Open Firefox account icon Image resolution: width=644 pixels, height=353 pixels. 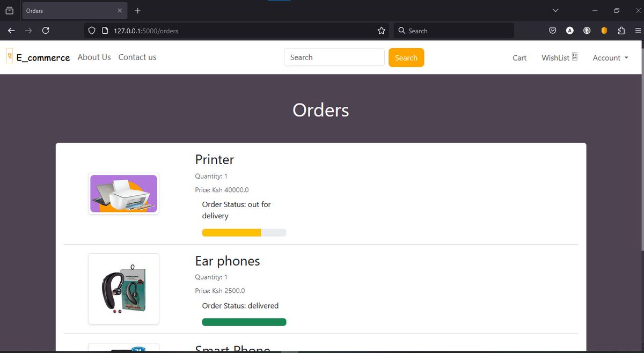(570, 31)
